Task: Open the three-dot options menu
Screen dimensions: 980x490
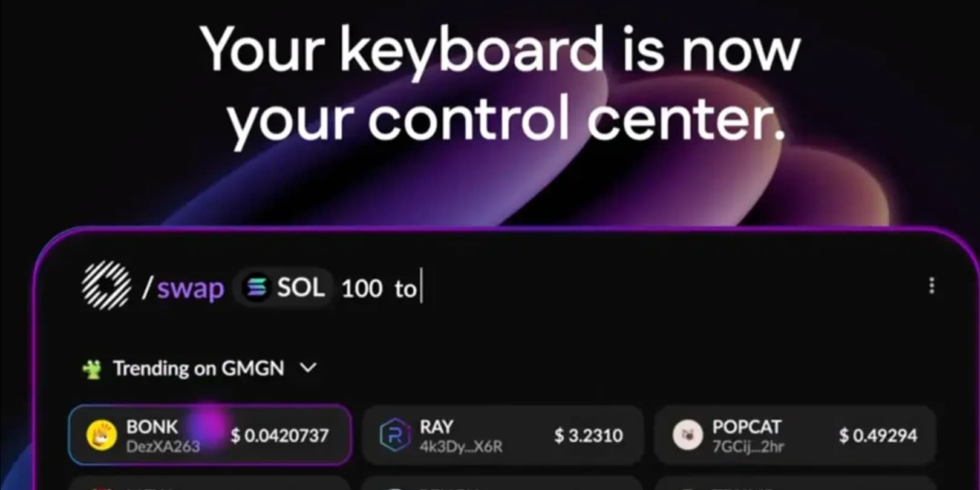Action: click(932, 286)
